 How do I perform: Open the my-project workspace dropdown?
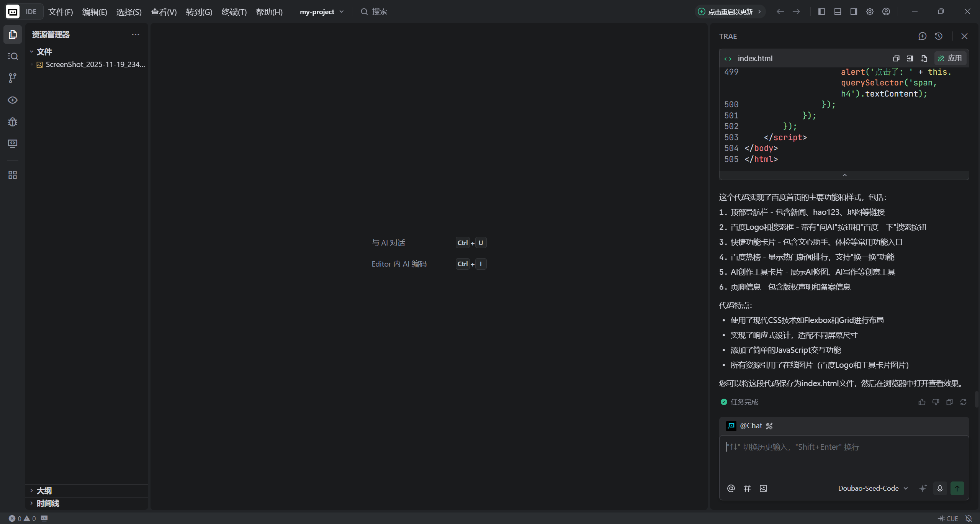[x=321, y=11]
